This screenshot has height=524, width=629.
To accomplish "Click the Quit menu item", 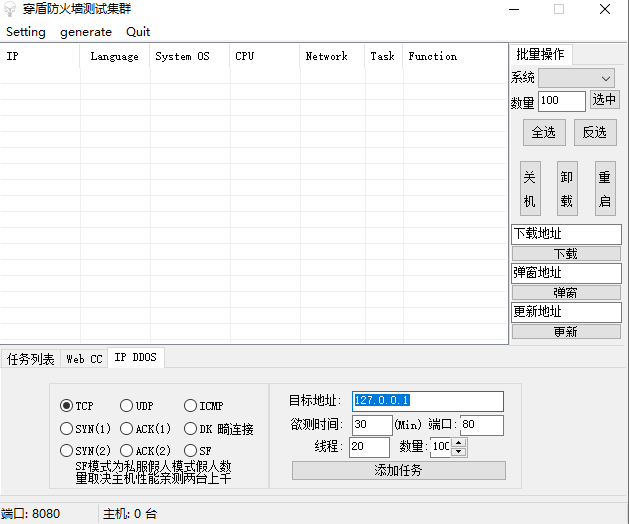I will point(138,31).
